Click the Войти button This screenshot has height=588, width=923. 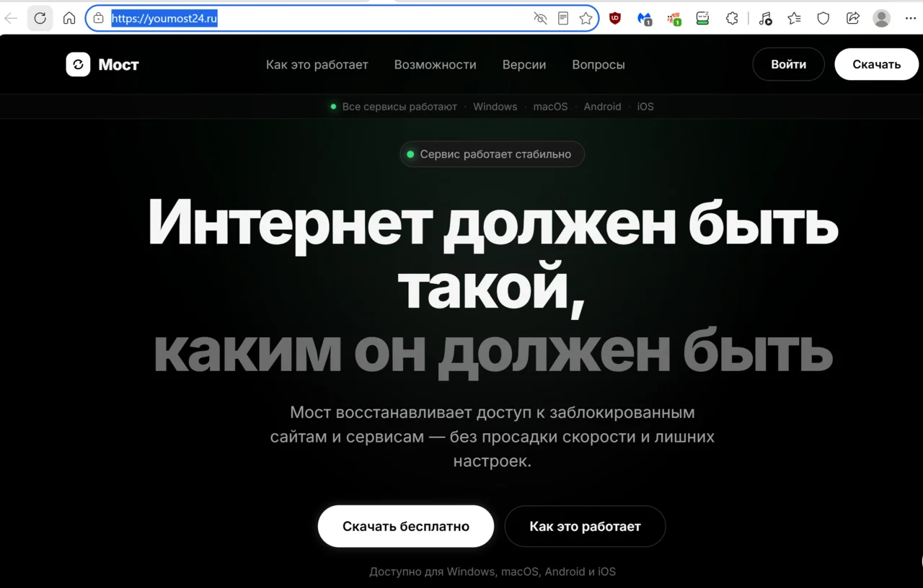click(788, 64)
